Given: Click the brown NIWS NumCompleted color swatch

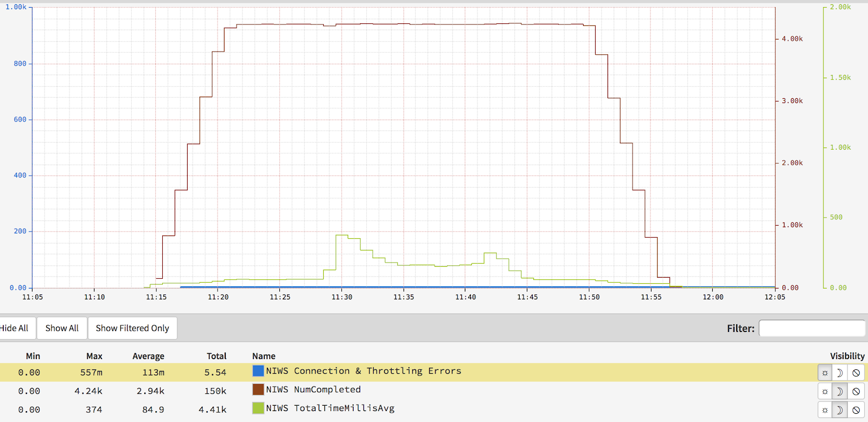Looking at the screenshot, I should 258,389.
